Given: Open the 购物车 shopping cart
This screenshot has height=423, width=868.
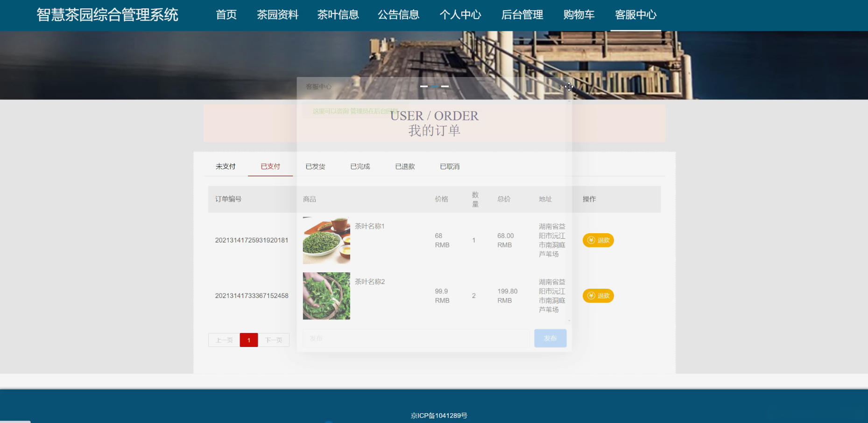Looking at the screenshot, I should [579, 15].
